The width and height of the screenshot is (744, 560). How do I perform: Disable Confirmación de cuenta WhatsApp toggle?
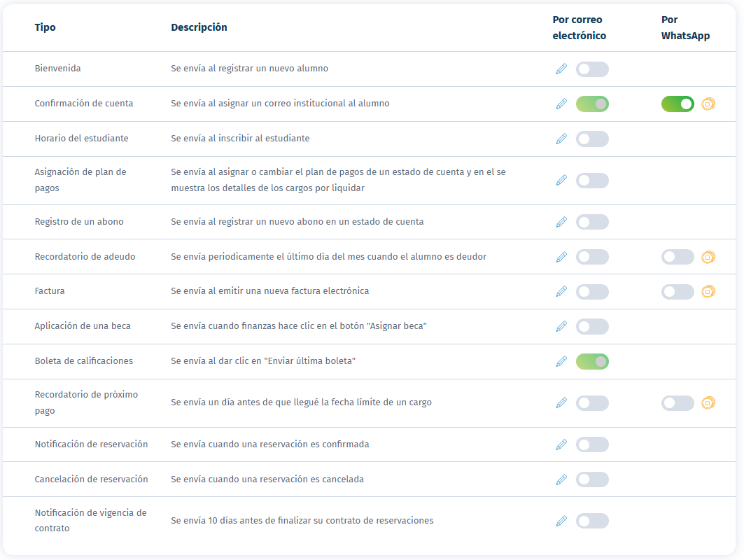678,104
